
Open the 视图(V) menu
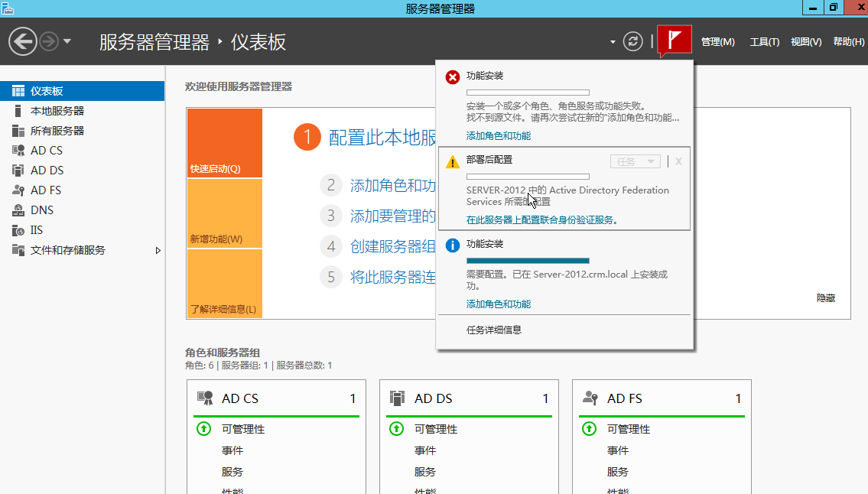pos(806,41)
